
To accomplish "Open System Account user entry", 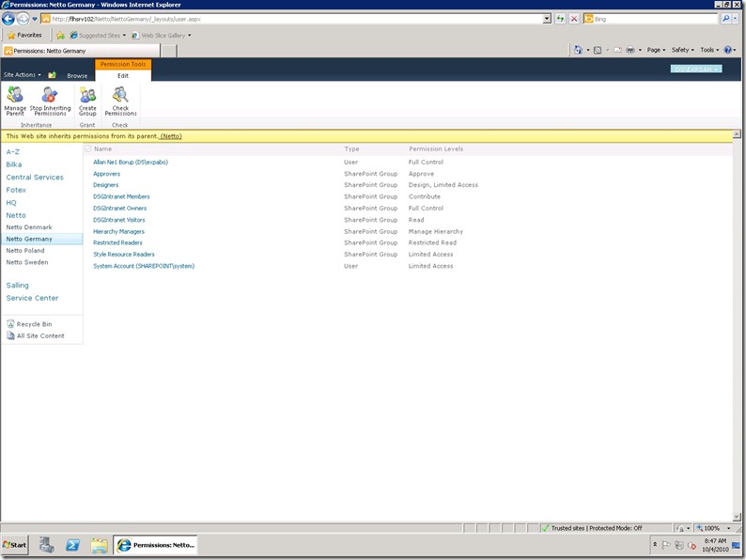I will tap(144, 266).
